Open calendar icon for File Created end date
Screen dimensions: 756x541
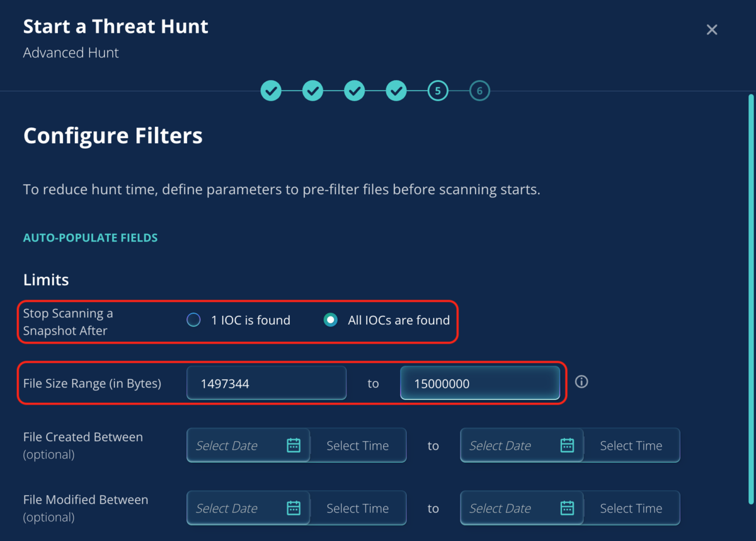coord(567,445)
